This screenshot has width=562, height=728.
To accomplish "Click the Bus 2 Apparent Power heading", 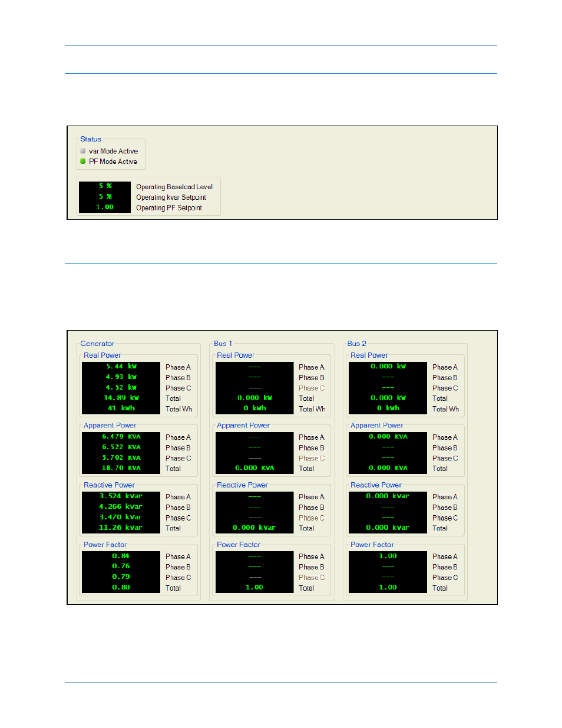I will pos(377,426).
